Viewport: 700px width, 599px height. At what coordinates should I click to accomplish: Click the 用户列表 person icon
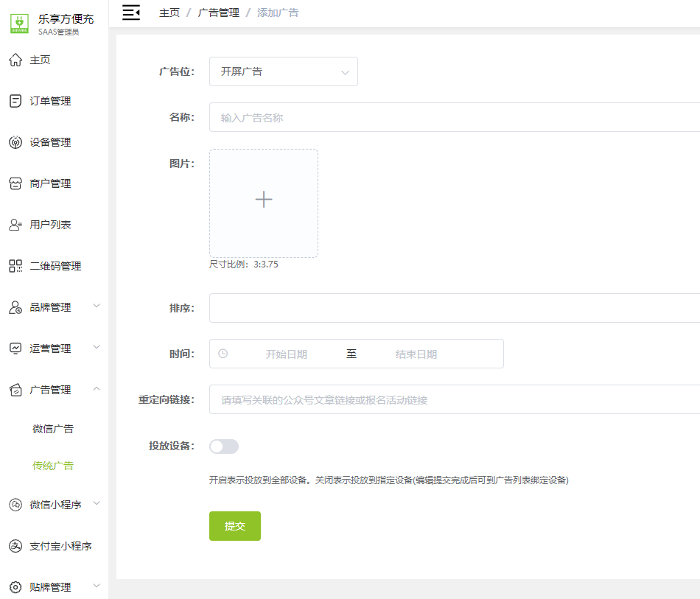[x=15, y=225]
